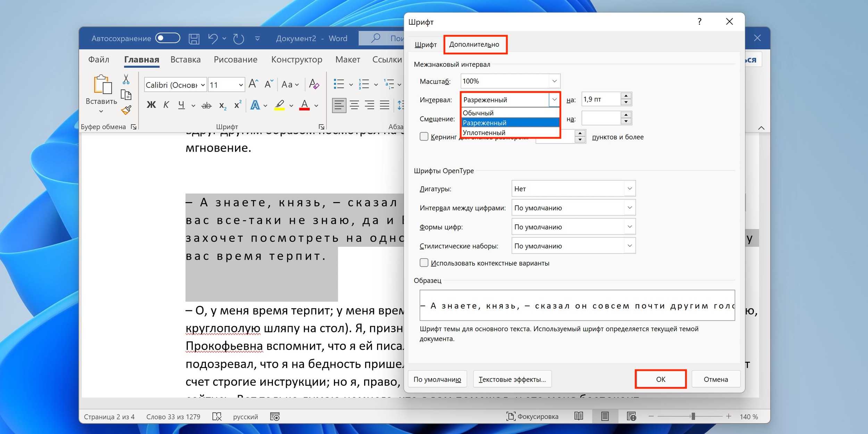
Task: Toggle bold Ж formatting
Action: tap(151, 105)
